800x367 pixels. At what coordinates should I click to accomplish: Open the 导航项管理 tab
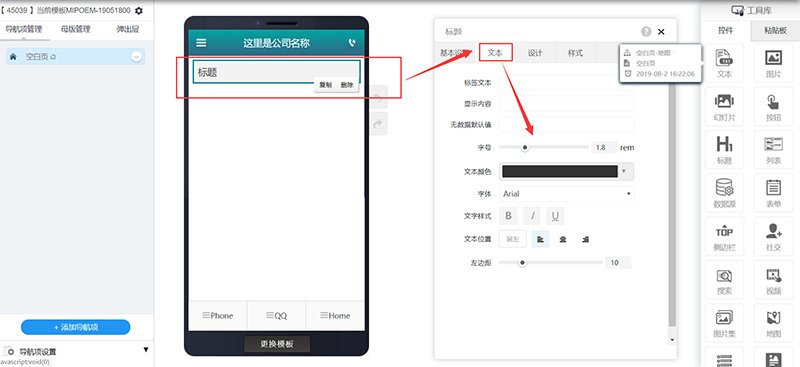23,29
